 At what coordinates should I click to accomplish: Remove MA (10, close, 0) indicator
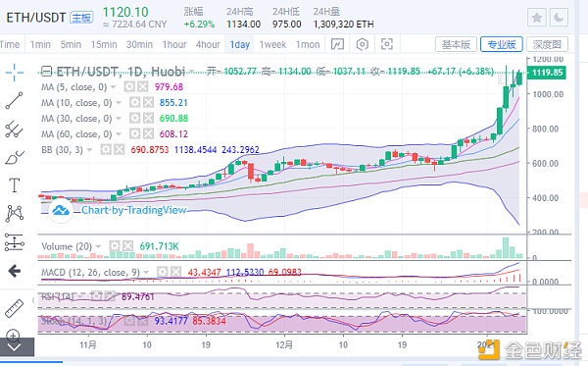[x=149, y=102]
